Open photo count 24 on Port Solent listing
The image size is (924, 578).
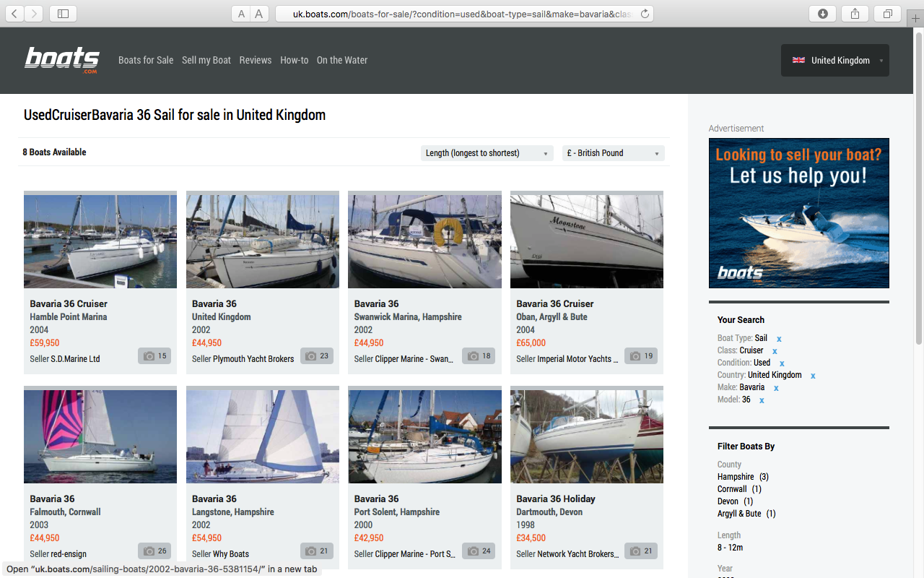click(x=479, y=551)
